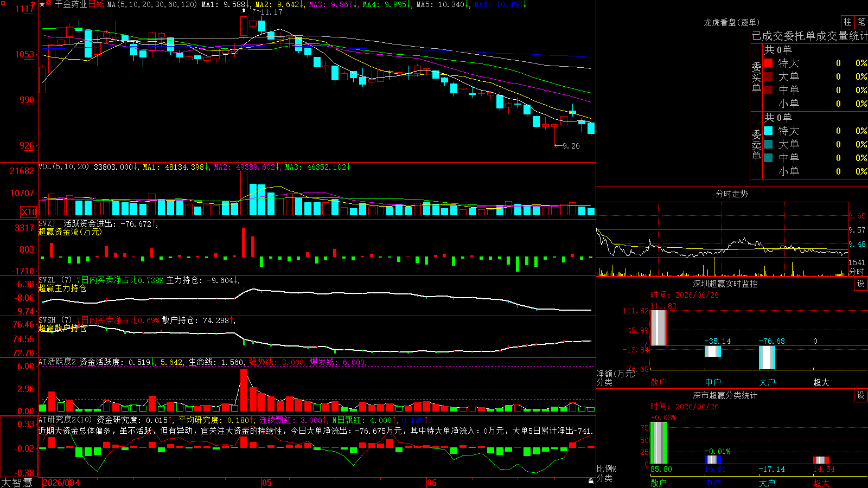Click the 超赢散户持仓 label
The image size is (868, 488).
tap(62, 328)
